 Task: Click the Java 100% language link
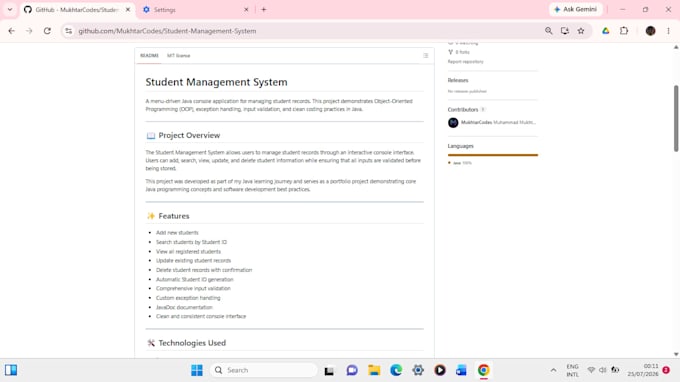(x=461, y=163)
